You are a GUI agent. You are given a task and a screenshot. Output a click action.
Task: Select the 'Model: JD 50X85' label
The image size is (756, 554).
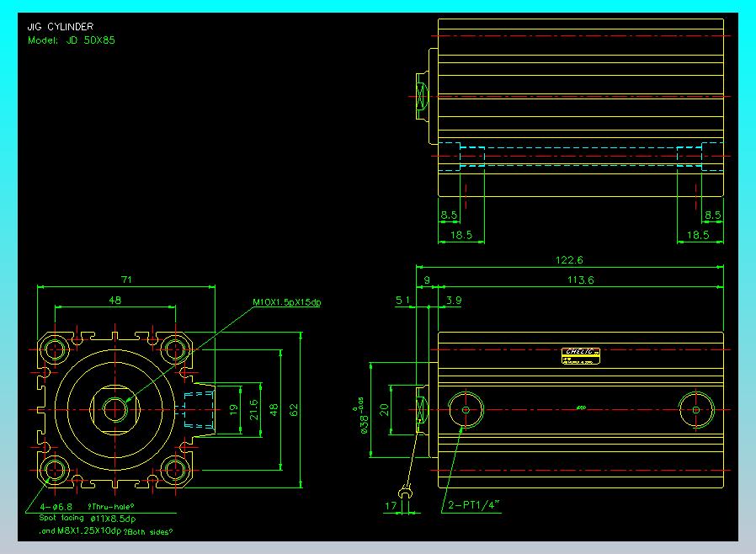pyautogui.click(x=72, y=40)
